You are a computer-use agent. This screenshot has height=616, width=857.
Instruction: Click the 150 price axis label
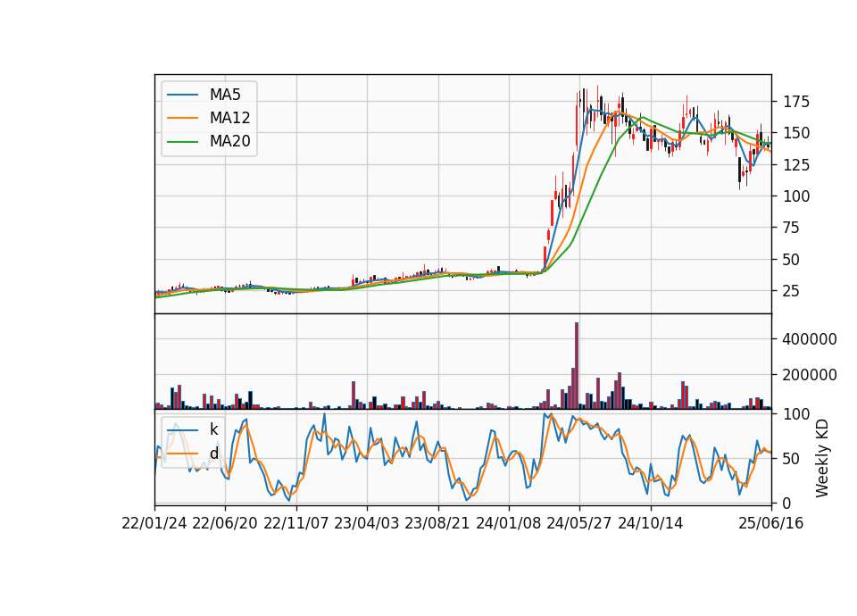pos(796,133)
